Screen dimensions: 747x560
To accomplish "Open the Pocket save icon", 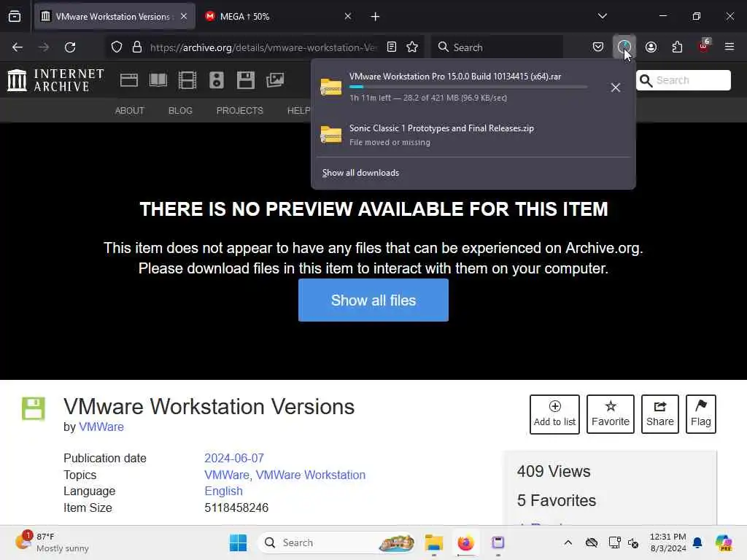I will coord(598,47).
